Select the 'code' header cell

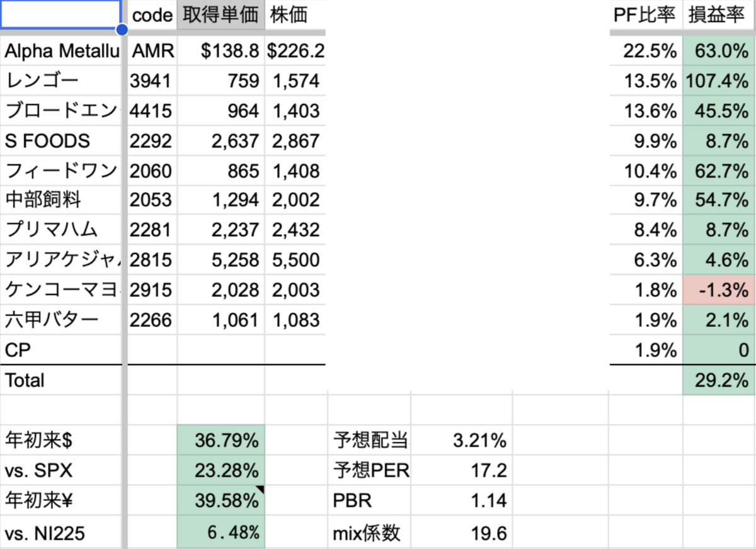152,15
